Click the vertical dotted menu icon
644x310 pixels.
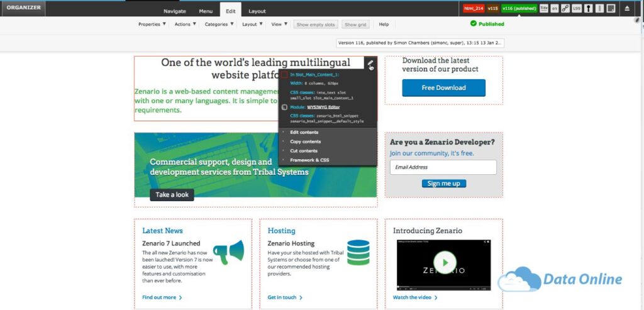click(599, 8)
